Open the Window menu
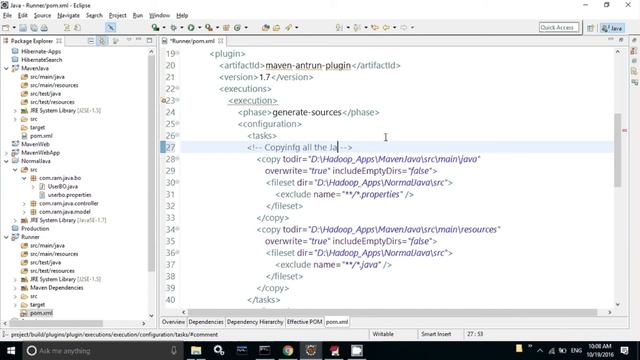Viewport: 640px width, 360px height. tap(159, 16)
